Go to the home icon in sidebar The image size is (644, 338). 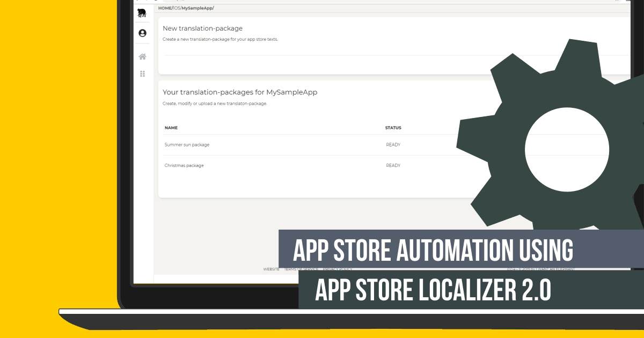[142, 57]
